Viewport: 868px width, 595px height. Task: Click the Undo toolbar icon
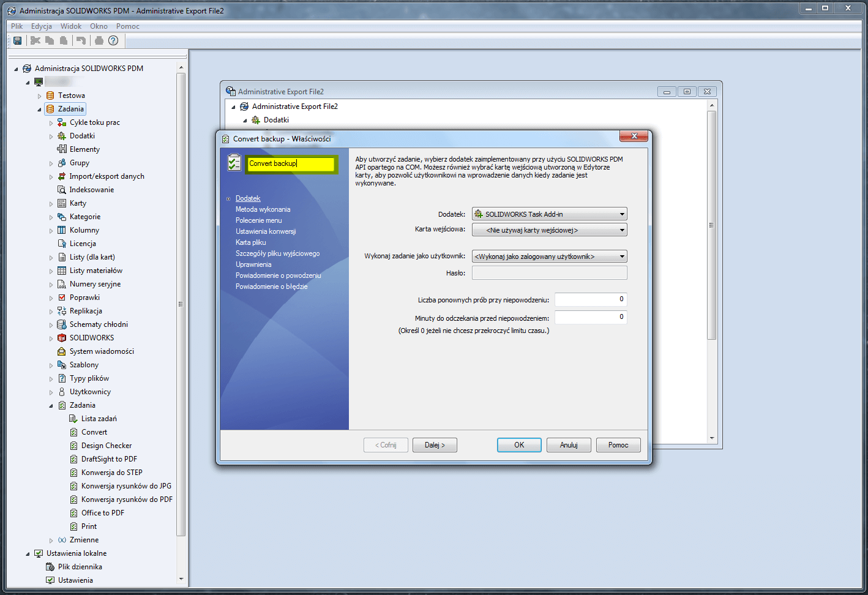[x=81, y=40]
